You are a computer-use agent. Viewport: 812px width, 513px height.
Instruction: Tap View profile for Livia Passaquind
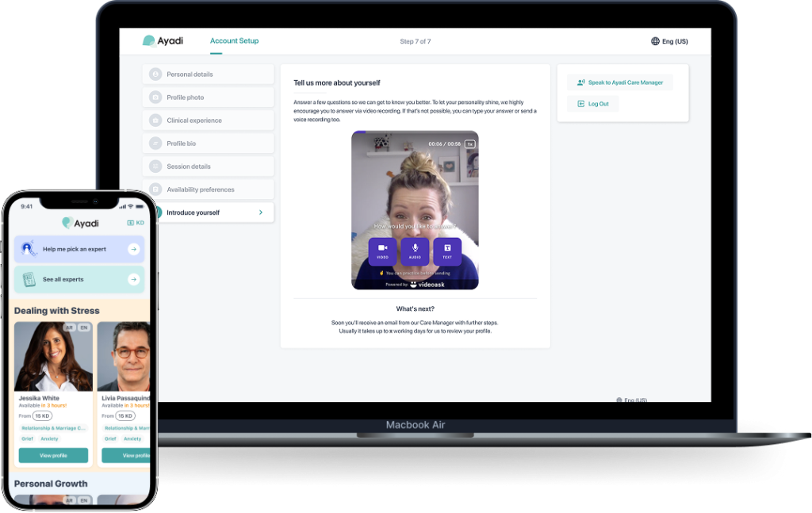126,456
